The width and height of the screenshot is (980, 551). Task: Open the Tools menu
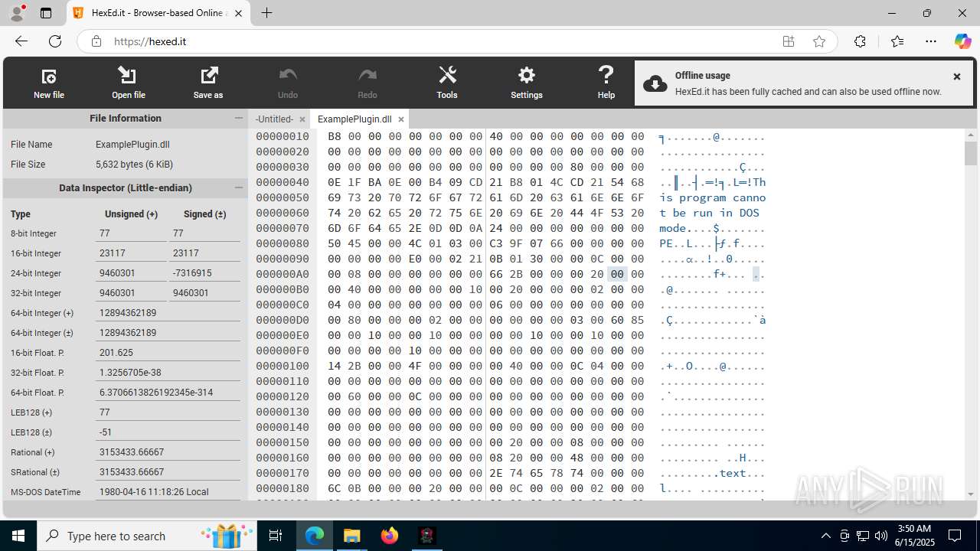447,83
